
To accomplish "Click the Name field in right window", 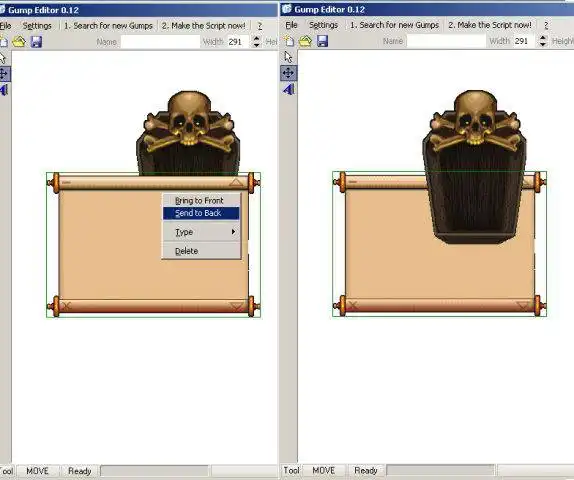I will [x=446, y=41].
